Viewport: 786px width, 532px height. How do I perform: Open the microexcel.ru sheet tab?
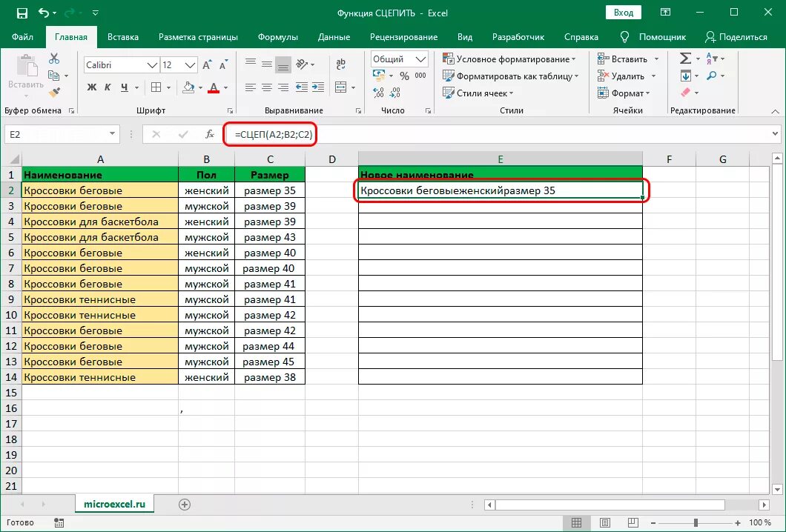[x=114, y=504]
